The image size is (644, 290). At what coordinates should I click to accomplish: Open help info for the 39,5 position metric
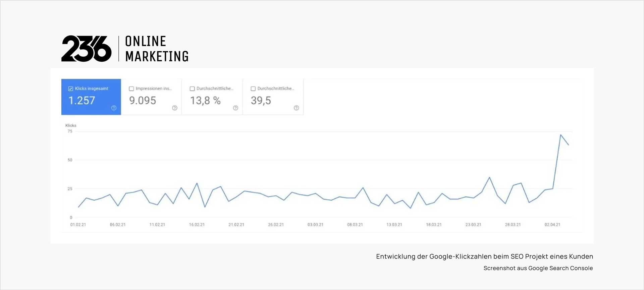pos(297,108)
